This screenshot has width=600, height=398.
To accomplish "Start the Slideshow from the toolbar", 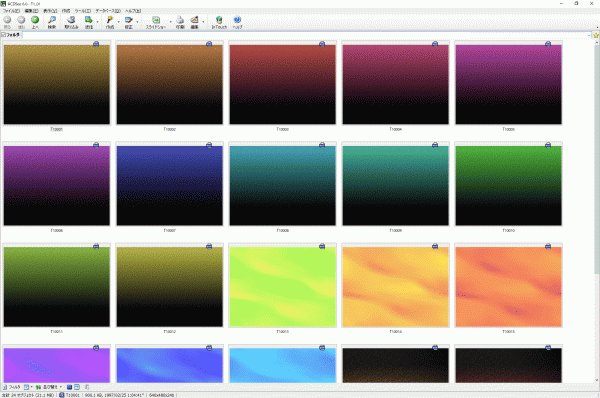I will (156, 21).
